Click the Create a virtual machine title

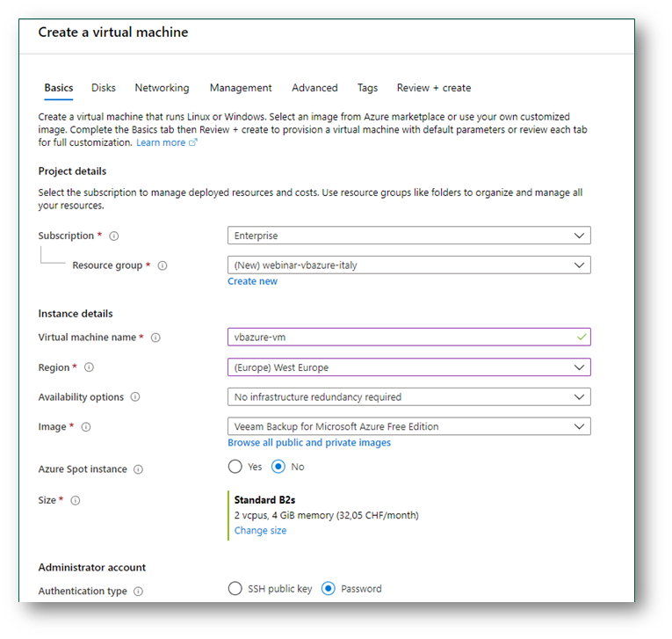point(113,33)
